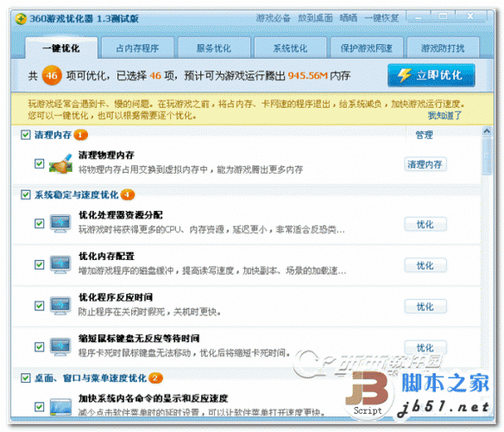
Task: Click 优化 button for 优化程序反应时间
Action: point(425,307)
